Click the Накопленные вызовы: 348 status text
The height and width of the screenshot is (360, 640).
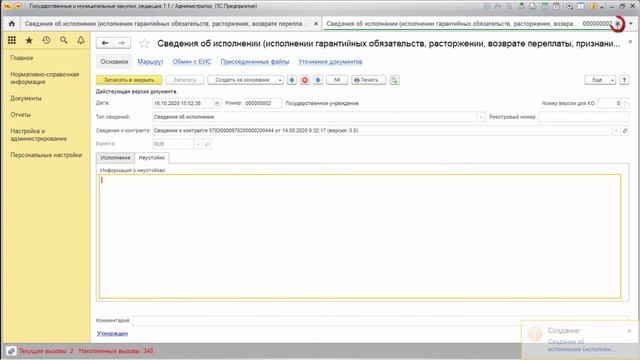[116, 351]
